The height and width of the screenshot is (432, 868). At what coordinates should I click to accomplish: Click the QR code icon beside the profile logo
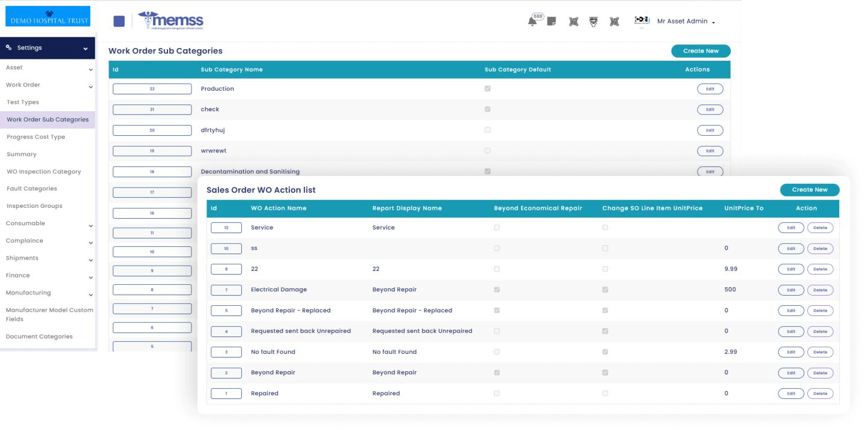coord(614,22)
